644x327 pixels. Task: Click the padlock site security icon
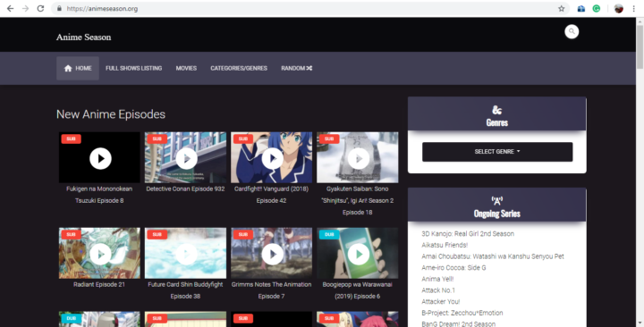tap(59, 9)
